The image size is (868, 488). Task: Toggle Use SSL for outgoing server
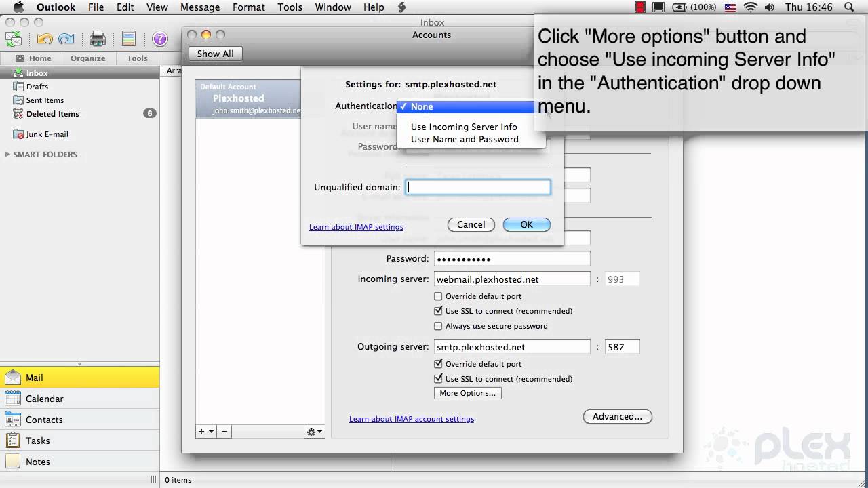[438, 379]
